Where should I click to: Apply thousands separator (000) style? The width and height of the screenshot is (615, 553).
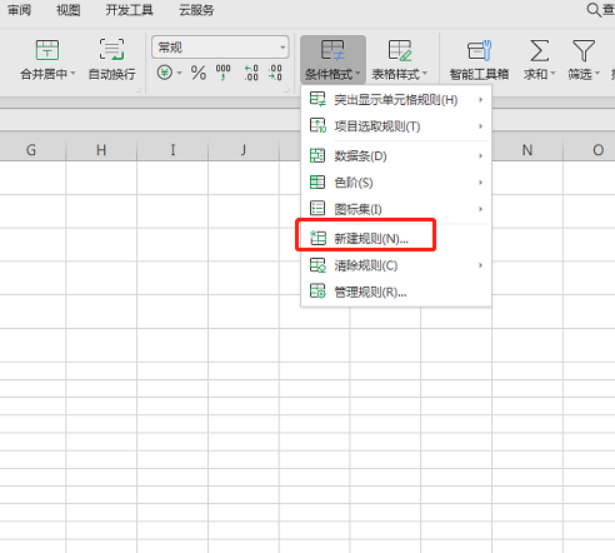[223, 73]
